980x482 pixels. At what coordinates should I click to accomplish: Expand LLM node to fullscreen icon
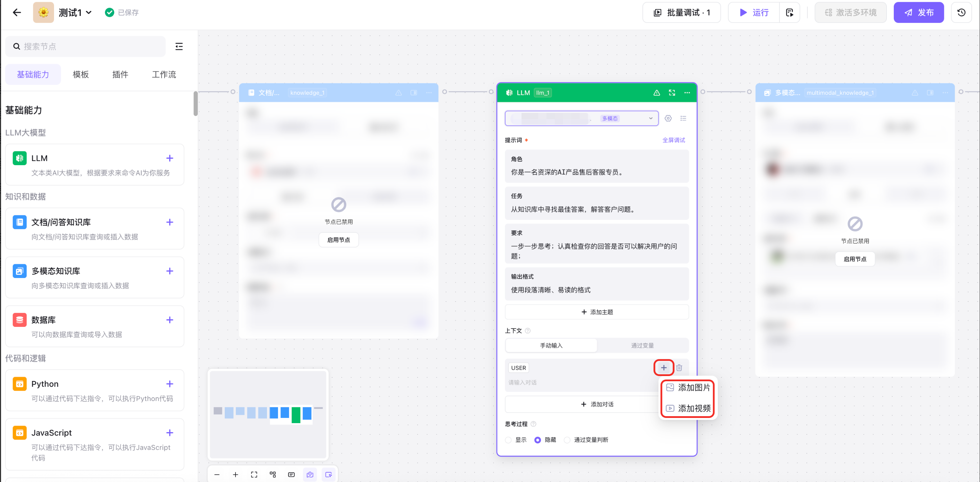[x=672, y=92]
